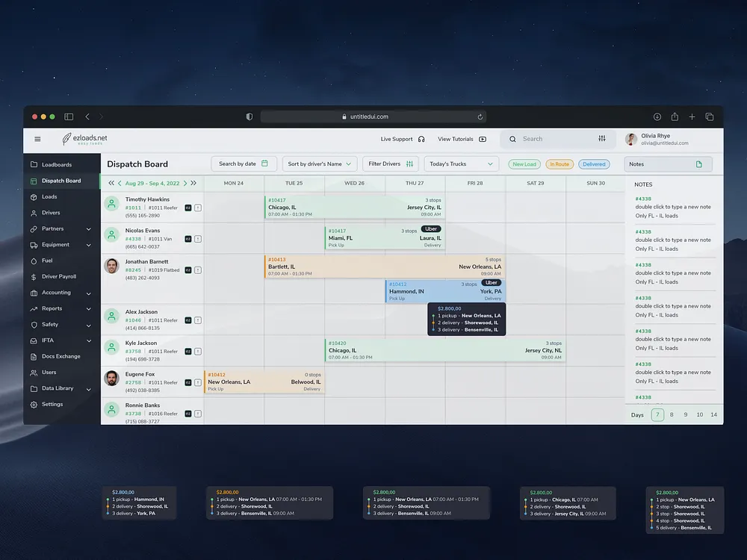Open the Filter Drivers sliders icon
The image size is (747, 560).
(x=409, y=164)
